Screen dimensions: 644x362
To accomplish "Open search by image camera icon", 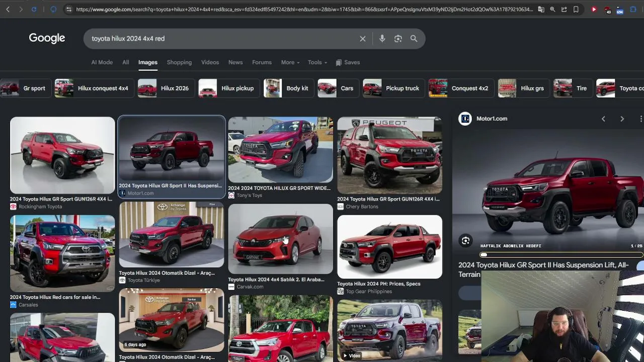I will pyautogui.click(x=398, y=39).
